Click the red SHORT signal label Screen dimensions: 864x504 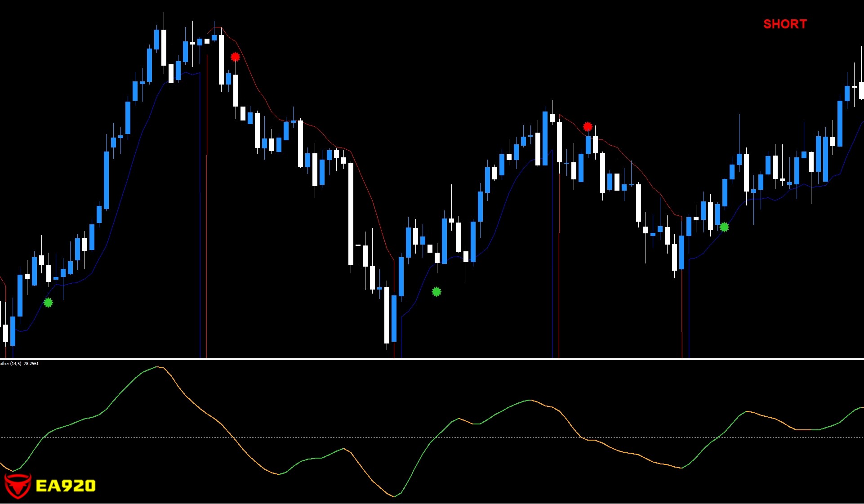tap(785, 24)
